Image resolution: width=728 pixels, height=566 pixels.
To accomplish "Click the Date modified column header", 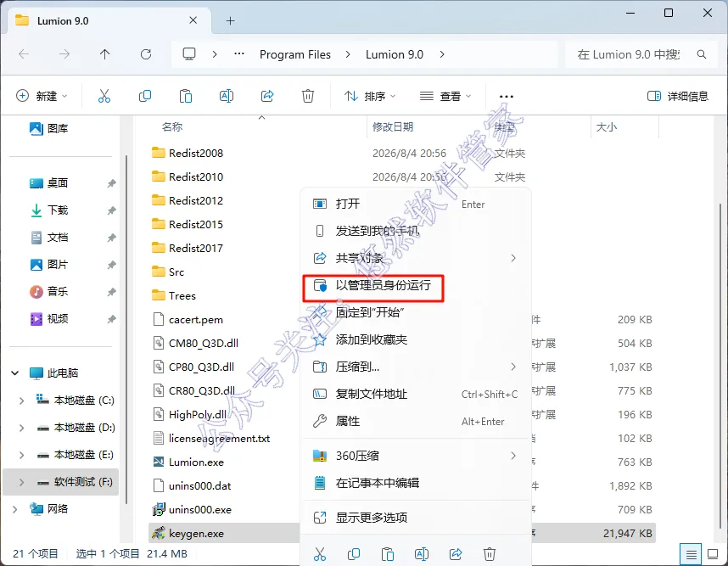I will pyautogui.click(x=393, y=126).
